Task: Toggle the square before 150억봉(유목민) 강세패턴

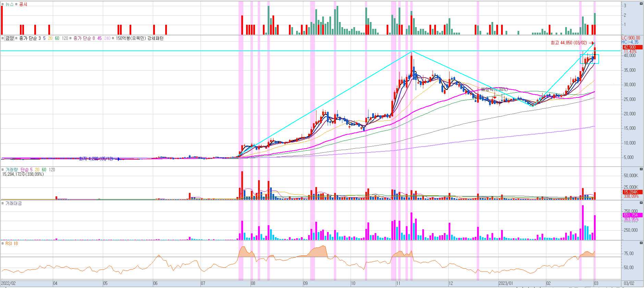Action: [x=113, y=38]
